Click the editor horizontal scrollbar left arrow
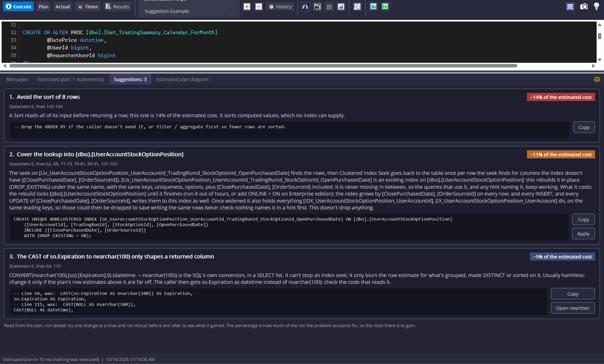Image resolution: width=604 pixels, height=364 pixels. [x=5, y=66]
